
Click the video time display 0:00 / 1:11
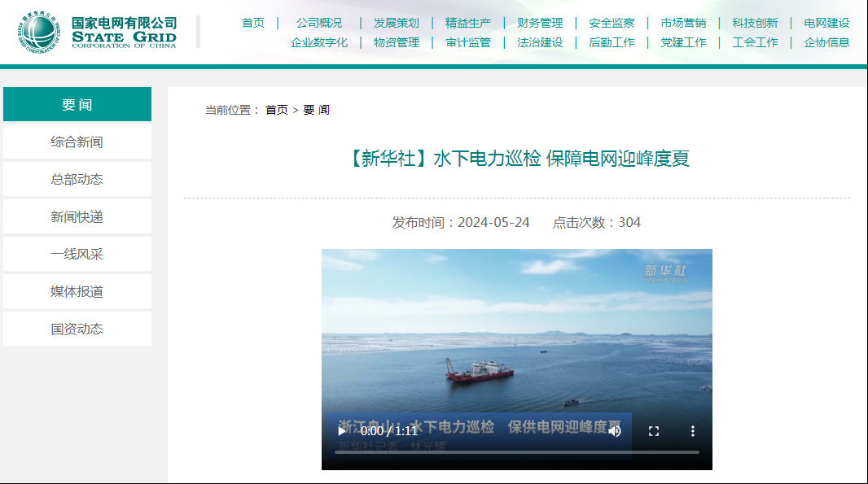click(388, 431)
